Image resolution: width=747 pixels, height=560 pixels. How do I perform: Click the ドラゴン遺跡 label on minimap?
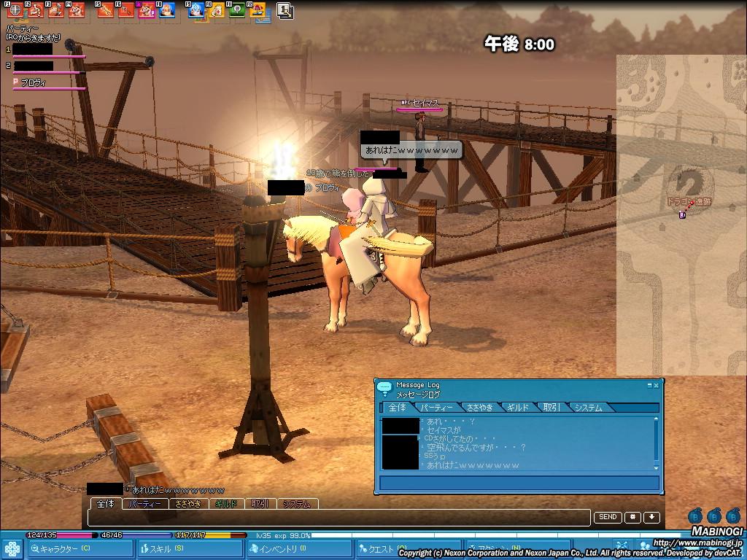pyautogui.click(x=689, y=202)
